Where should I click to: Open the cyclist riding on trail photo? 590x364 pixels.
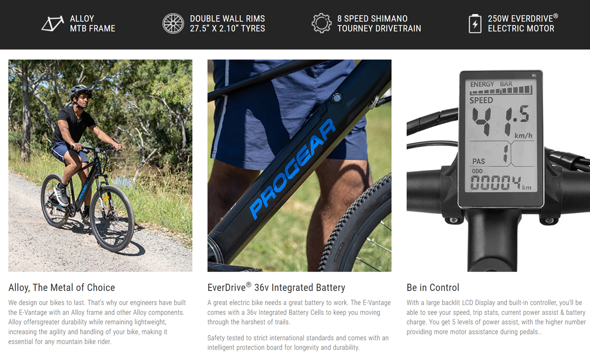100,166
